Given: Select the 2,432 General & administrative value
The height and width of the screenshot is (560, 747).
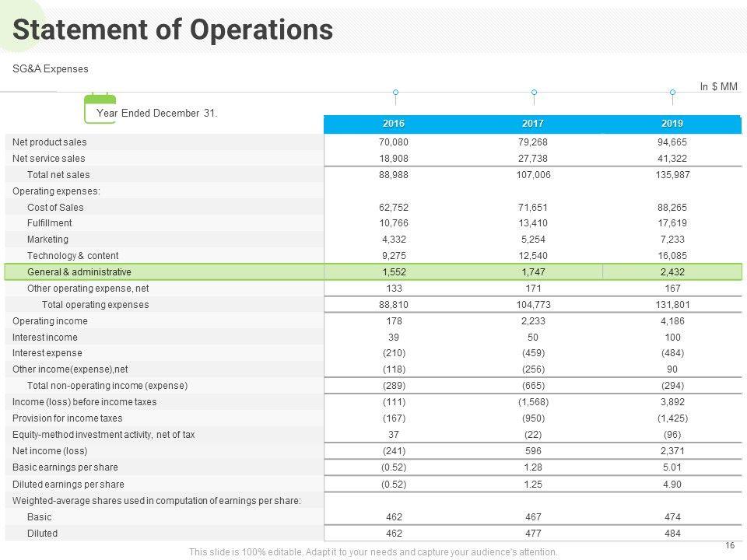Looking at the screenshot, I should point(672,272).
